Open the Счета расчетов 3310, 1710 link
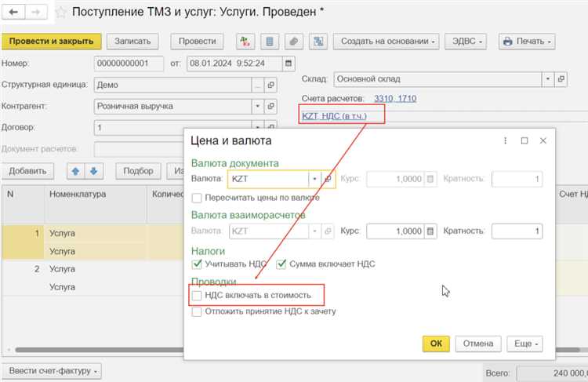This screenshot has height=382, width=588. 395,98
